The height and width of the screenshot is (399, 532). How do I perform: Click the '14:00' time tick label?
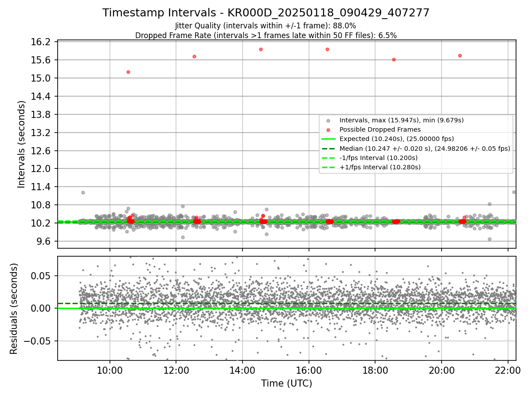(x=243, y=370)
